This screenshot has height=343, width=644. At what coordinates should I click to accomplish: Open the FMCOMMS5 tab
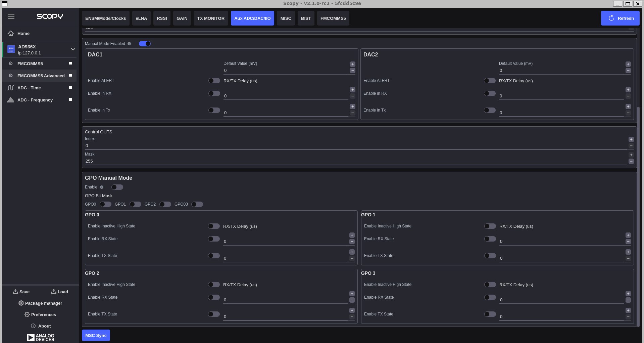point(333,18)
